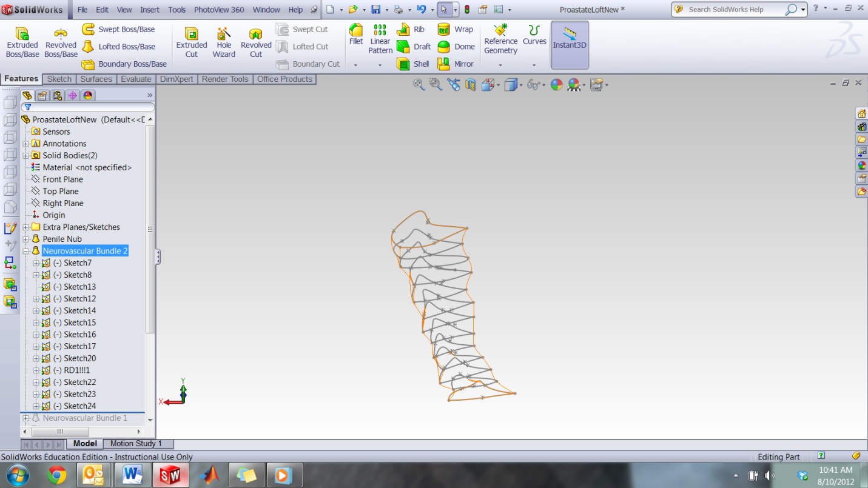Toggle the Section View icon
This screenshot has height=488, width=868.
pos(470,85)
